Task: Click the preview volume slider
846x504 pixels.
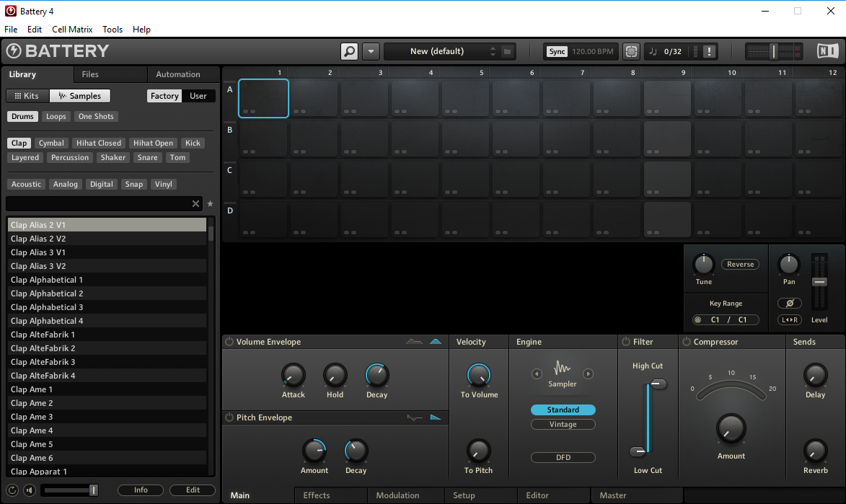Action: pyautogui.click(x=70, y=490)
